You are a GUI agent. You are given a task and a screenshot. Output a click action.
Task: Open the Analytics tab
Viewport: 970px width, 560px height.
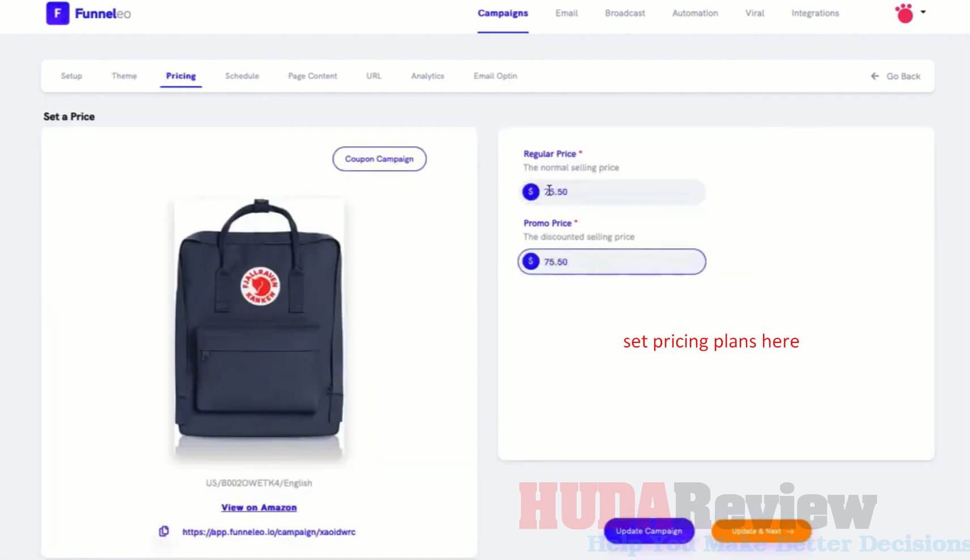tap(427, 76)
